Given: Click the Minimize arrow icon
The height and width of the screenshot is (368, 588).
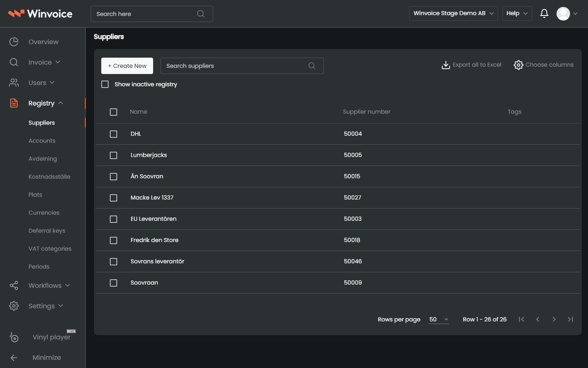Looking at the screenshot, I should pyautogui.click(x=14, y=357).
